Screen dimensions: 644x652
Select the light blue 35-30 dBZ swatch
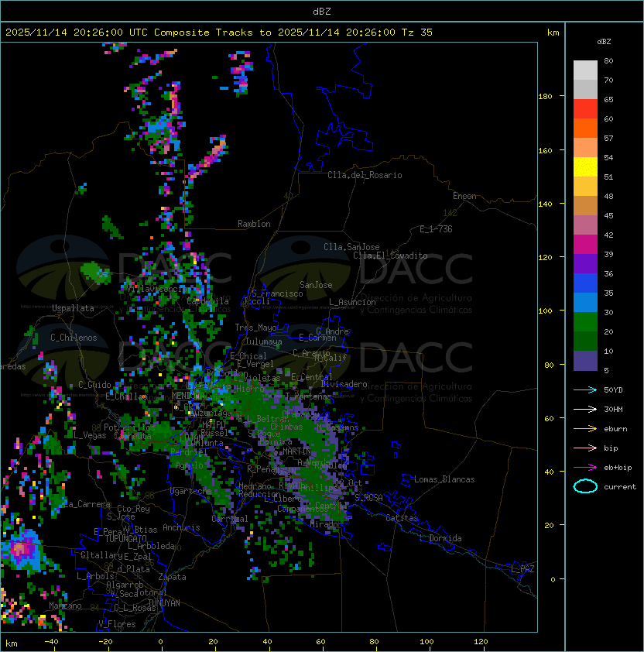(x=585, y=302)
